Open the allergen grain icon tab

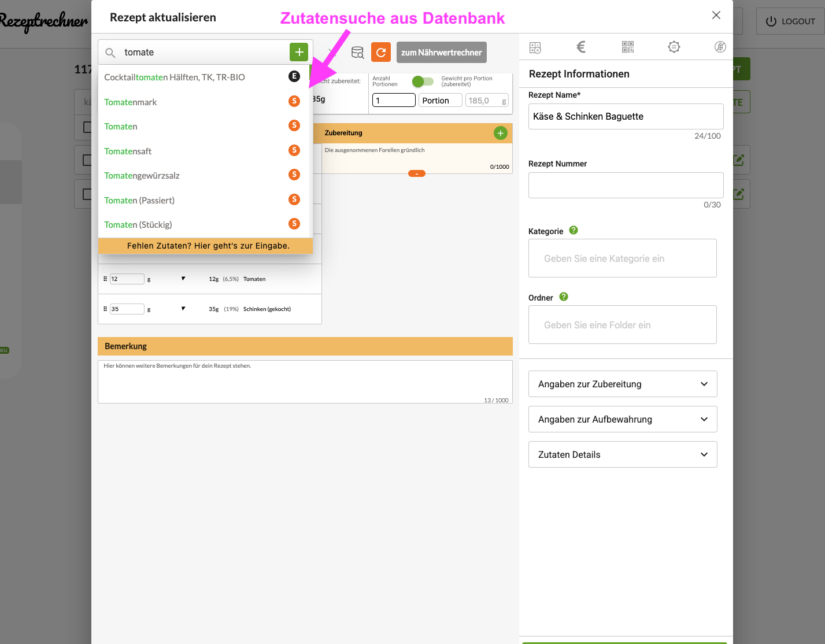(x=720, y=47)
